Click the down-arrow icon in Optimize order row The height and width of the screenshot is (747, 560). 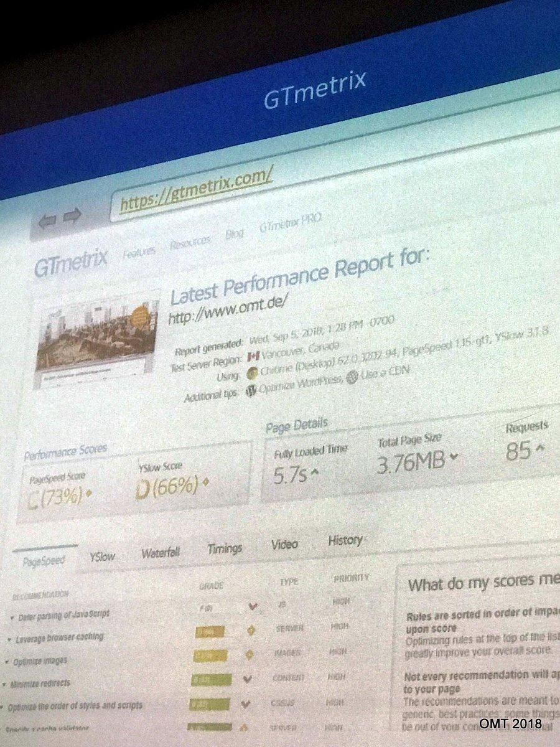click(246, 703)
